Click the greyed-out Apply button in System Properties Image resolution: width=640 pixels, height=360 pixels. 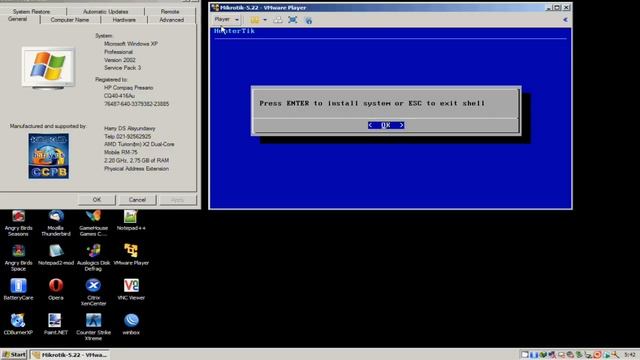coord(177,200)
